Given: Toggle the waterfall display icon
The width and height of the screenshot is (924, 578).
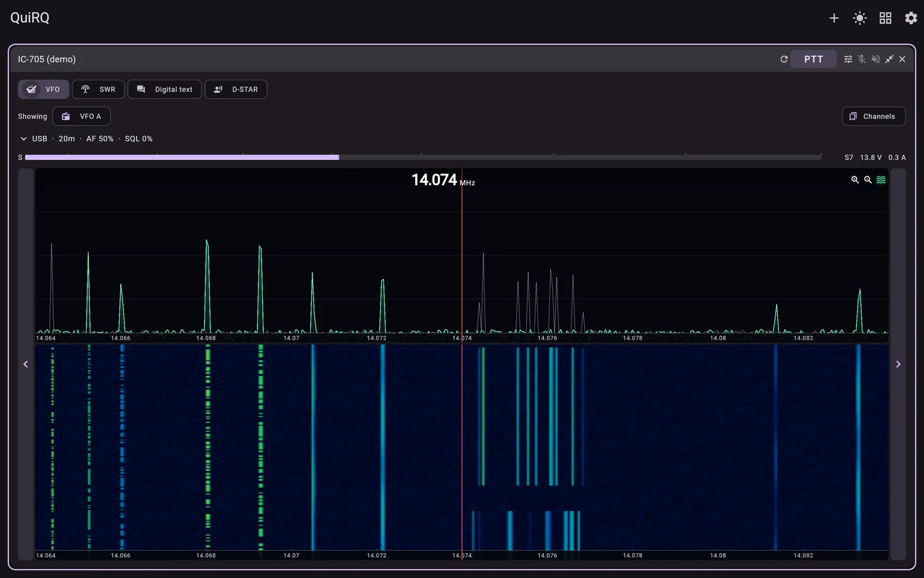Looking at the screenshot, I should [881, 180].
